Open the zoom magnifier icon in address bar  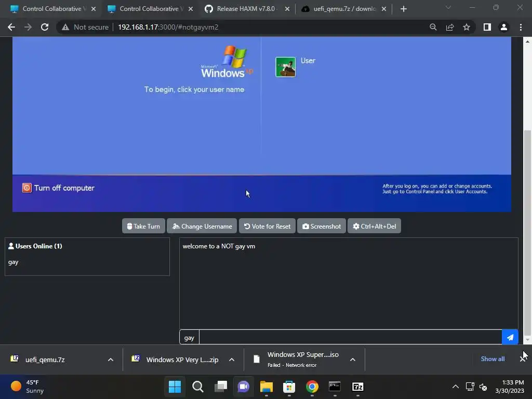[433, 27]
